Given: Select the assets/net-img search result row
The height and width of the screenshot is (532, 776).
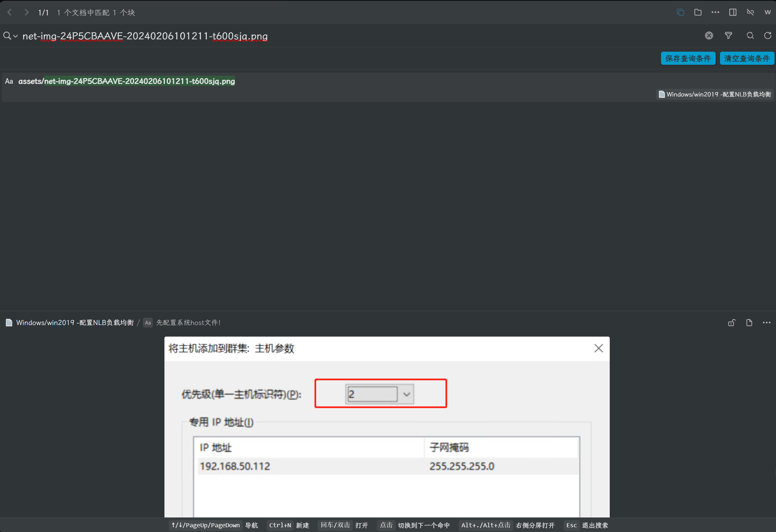Looking at the screenshot, I should [x=127, y=82].
